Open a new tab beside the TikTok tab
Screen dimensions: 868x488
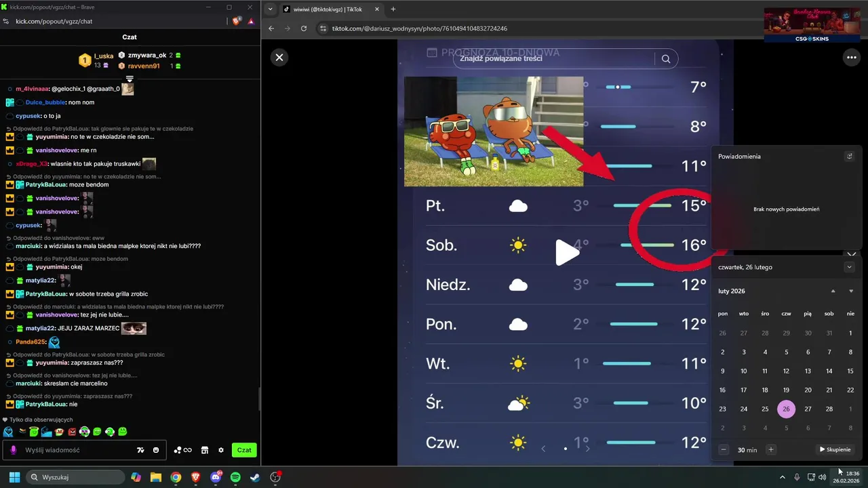(393, 9)
